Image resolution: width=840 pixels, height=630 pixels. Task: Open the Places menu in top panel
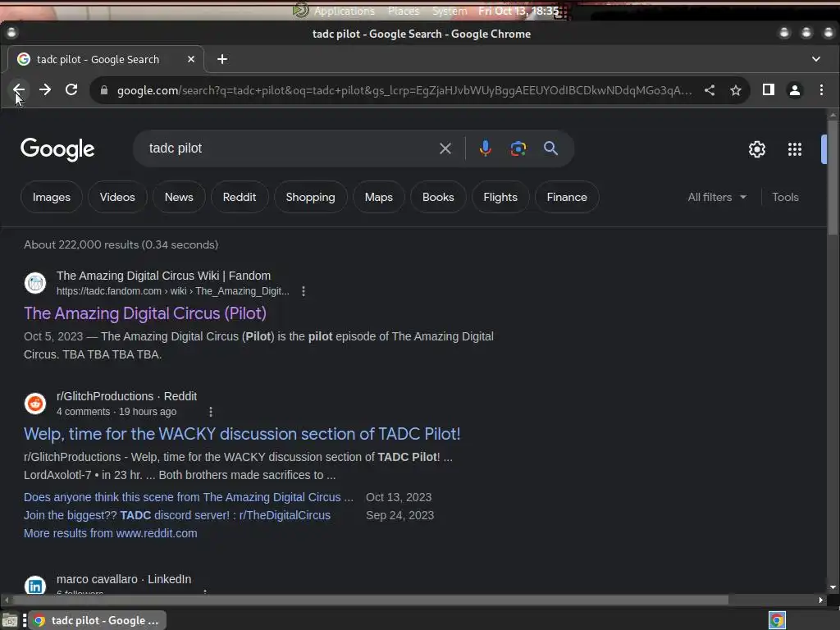[x=404, y=11]
